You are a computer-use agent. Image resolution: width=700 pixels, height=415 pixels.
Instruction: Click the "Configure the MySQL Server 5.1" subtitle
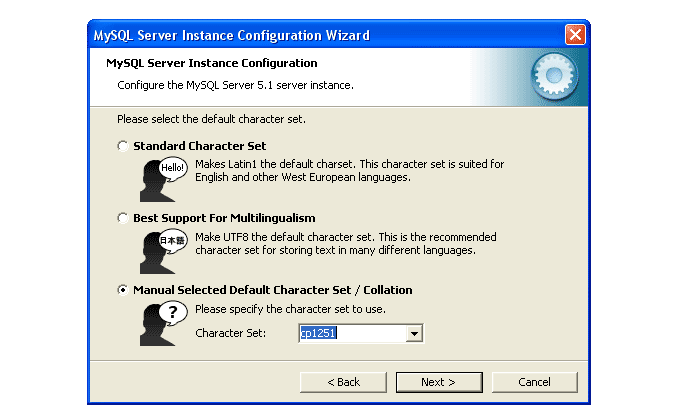[235, 85]
